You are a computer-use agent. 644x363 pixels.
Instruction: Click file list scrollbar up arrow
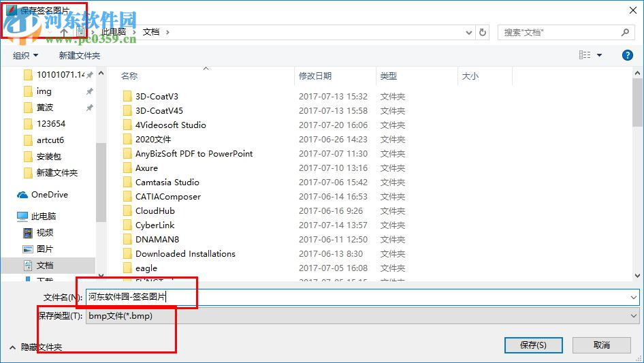pyautogui.click(x=637, y=73)
